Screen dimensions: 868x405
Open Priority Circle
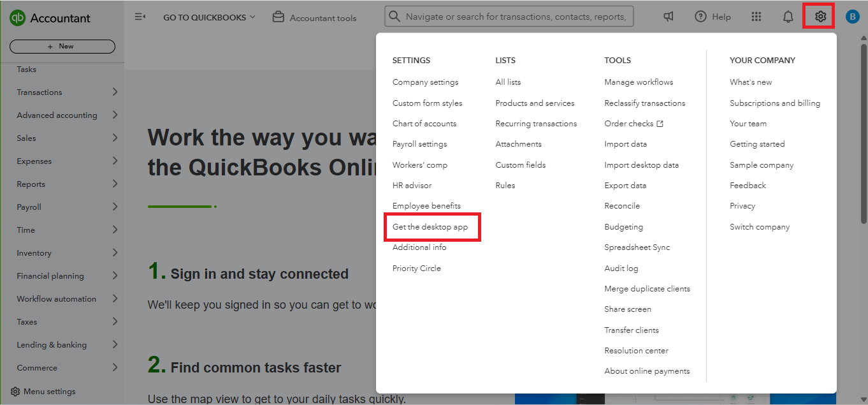417,269
